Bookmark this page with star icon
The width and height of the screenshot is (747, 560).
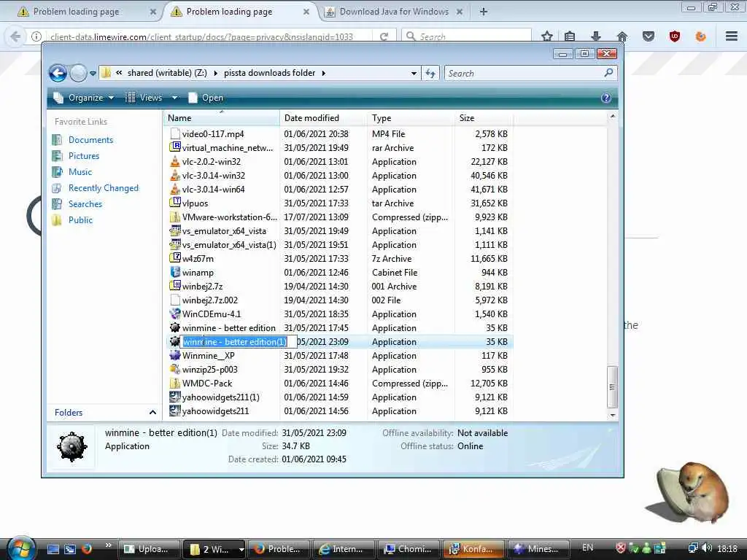click(x=547, y=36)
